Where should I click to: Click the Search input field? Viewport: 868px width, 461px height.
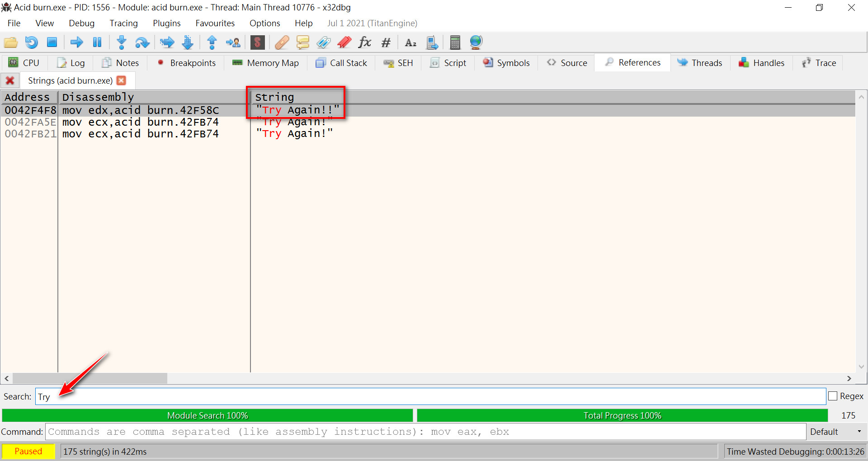pyautogui.click(x=429, y=396)
